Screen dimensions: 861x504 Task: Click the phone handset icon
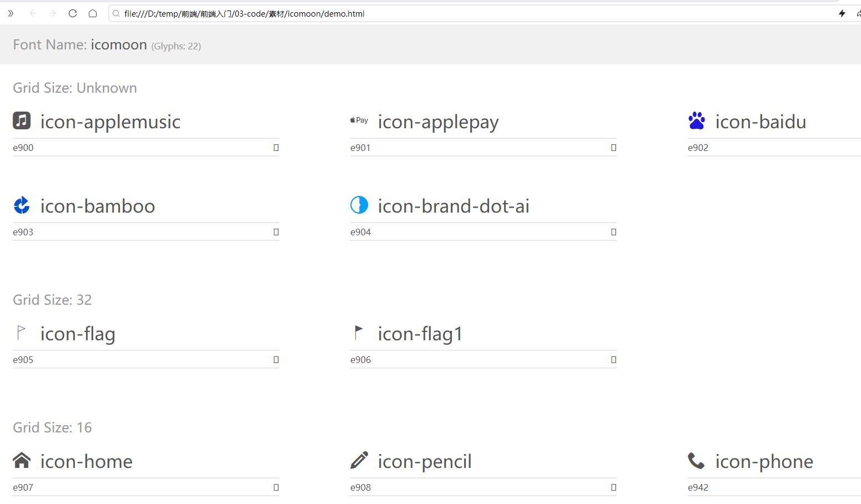pos(696,460)
